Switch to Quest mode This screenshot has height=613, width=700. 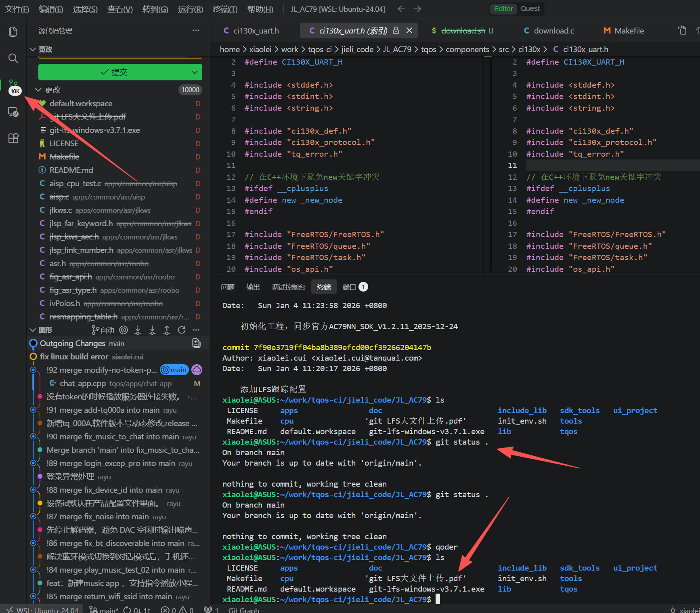[530, 8]
